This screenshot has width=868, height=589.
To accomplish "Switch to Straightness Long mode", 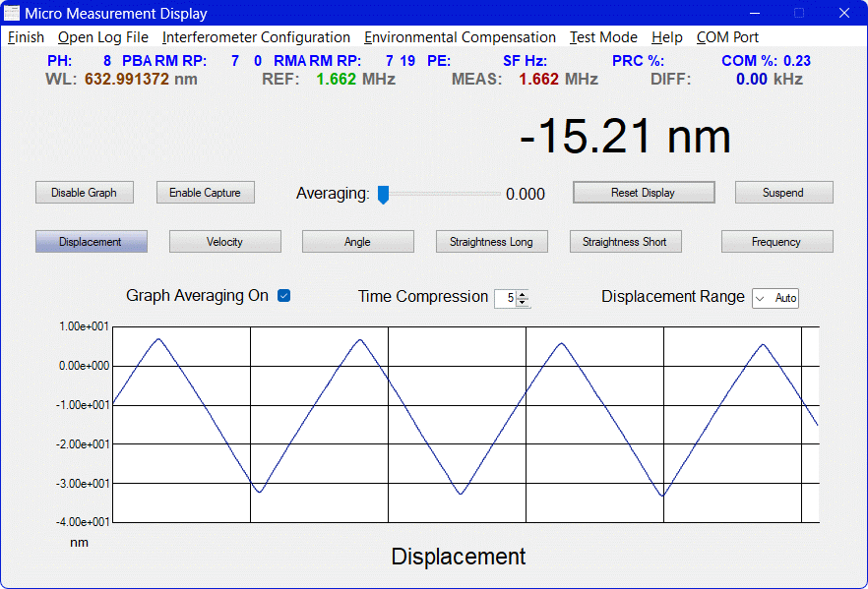I will (x=491, y=242).
